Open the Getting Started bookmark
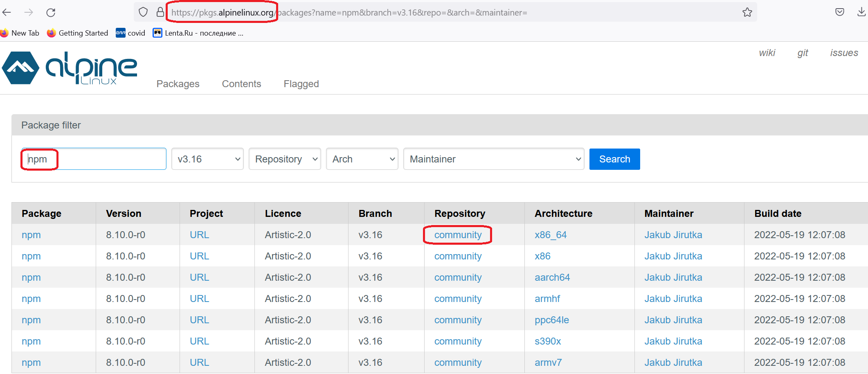This screenshot has width=868, height=374. pyautogui.click(x=77, y=33)
